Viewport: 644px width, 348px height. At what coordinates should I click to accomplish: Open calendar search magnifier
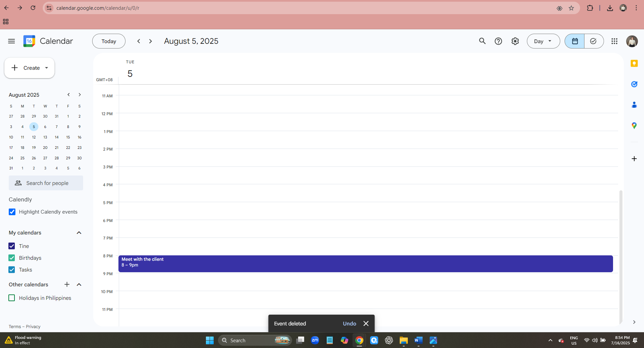click(x=482, y=41)
